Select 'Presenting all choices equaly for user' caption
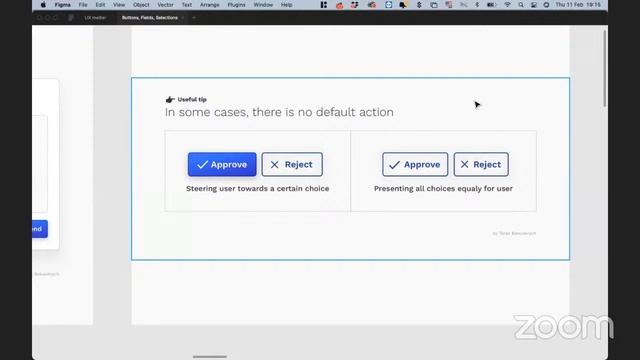Screen dimensions: 640x360 tap(443, 189)
